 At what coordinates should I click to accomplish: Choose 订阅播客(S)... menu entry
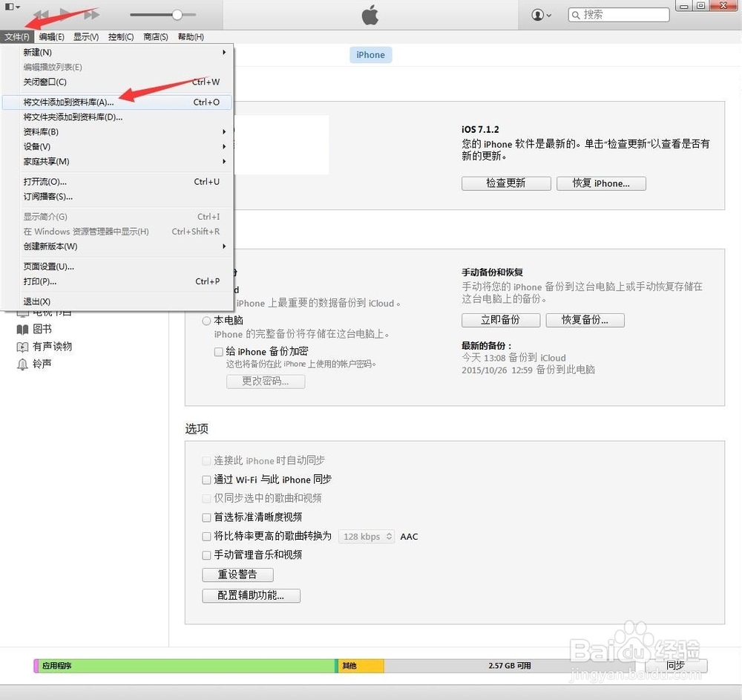(x=117, y=197)
